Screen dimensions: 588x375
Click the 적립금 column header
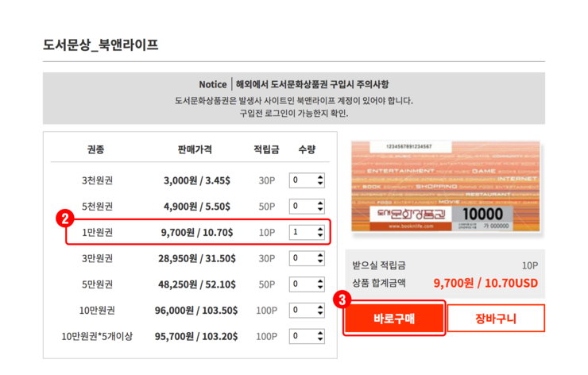tap(266, 149)
